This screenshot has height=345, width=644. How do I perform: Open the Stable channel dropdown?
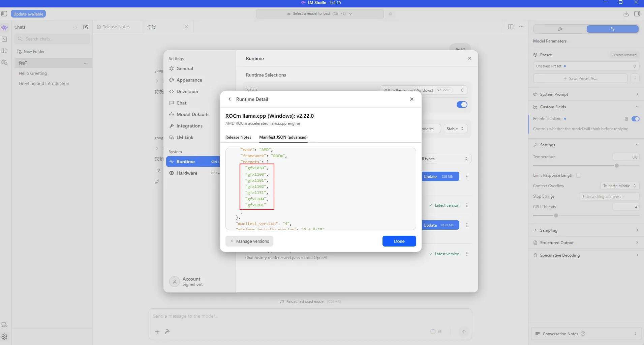(x=455, y=128)
